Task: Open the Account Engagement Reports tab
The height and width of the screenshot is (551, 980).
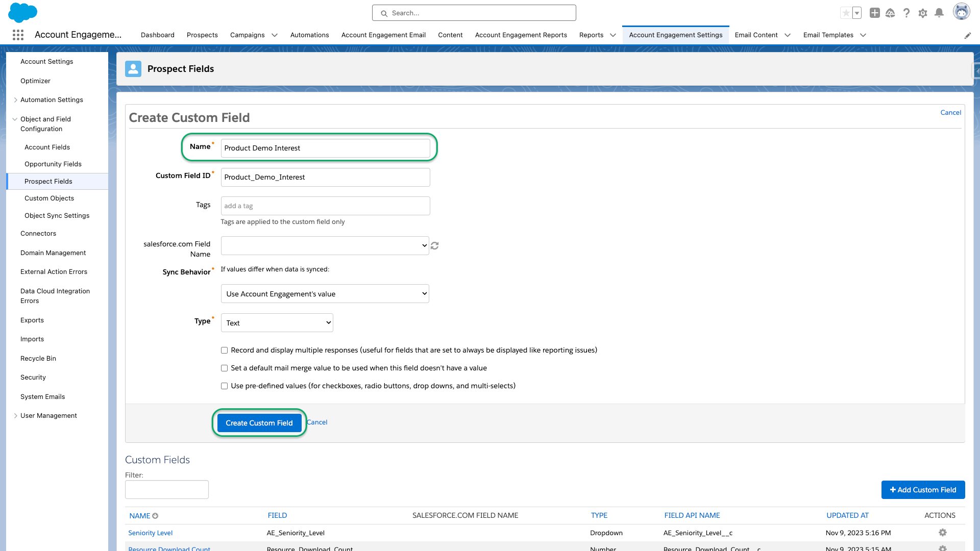Action: pyautogui.click(x=521, y=35)
